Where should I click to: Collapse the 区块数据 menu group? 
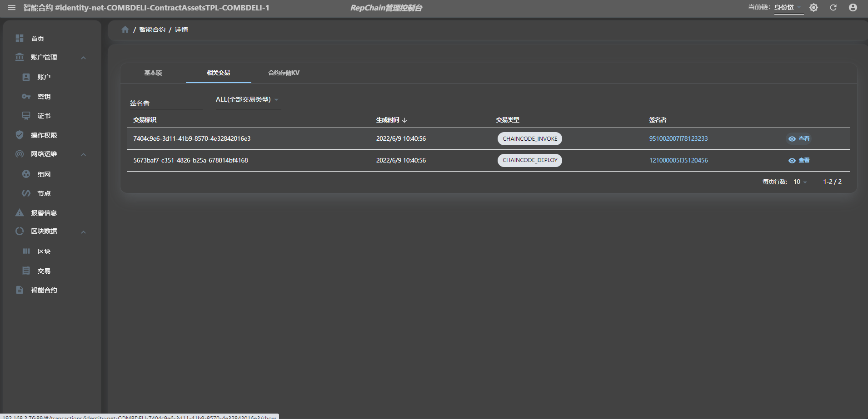tap(84, 232)
